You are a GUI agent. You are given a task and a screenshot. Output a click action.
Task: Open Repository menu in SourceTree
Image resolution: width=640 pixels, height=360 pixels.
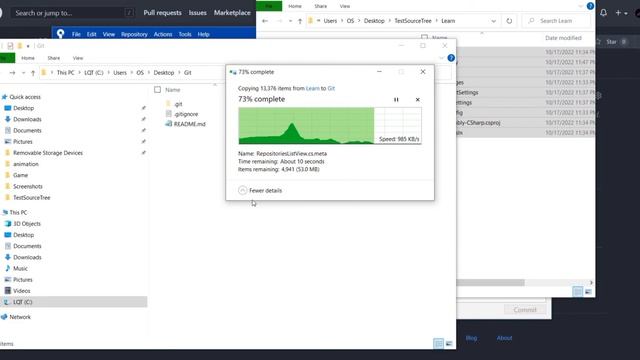point(134,34)
